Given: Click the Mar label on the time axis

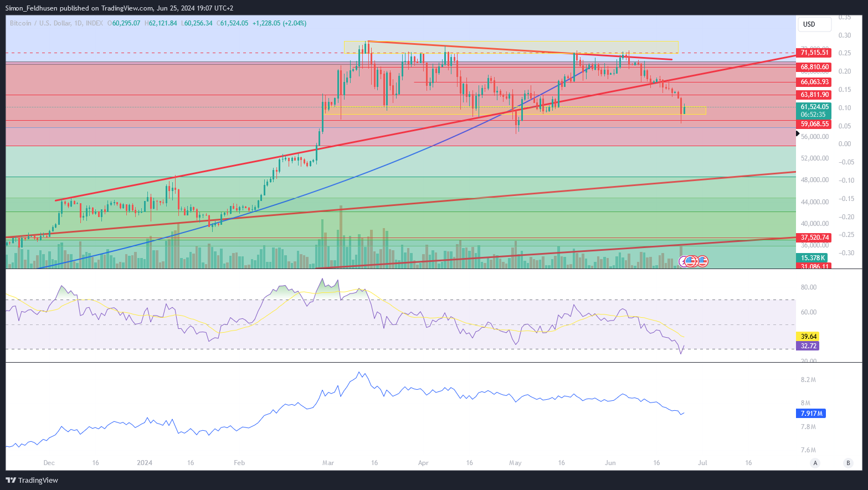Looking at the screenshot, I should [328, 463].
